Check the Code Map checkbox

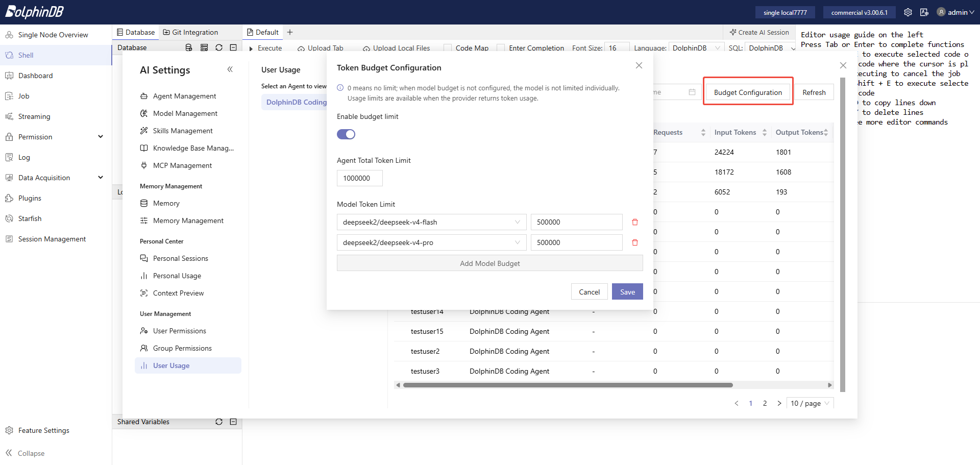[x=448, y=48]
